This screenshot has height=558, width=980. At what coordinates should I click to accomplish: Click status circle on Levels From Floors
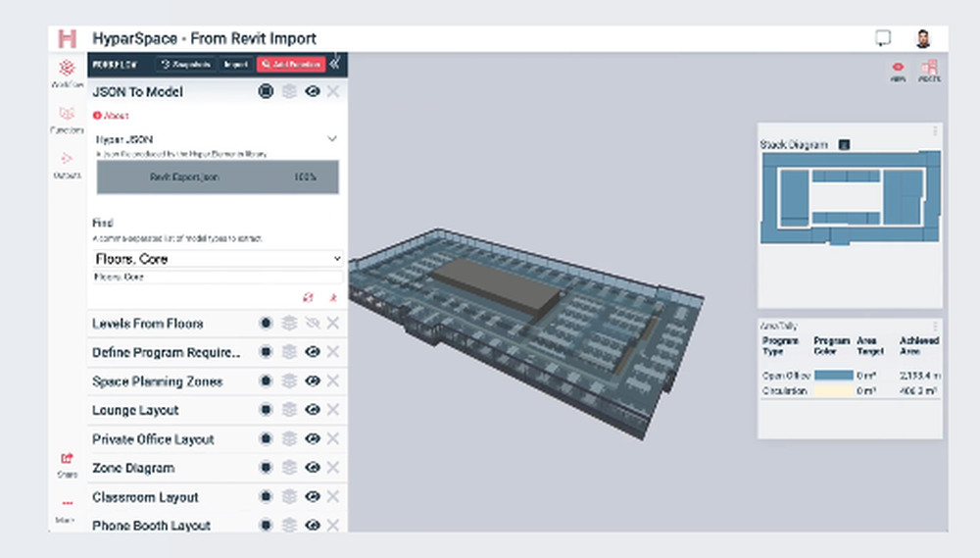(x=266, y=323)
